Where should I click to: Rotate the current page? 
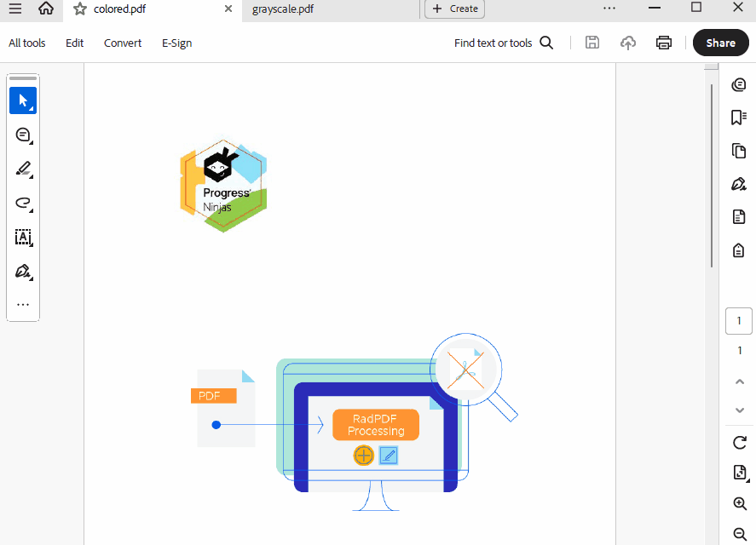tap(738, 443)
